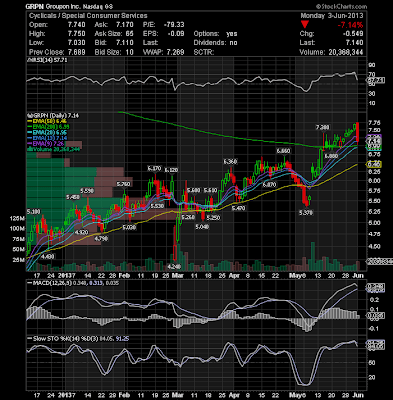This screenshot has width=393, height=400.
Task: Click the RSI(14) indicator label
Action: [x=47, y=60]
